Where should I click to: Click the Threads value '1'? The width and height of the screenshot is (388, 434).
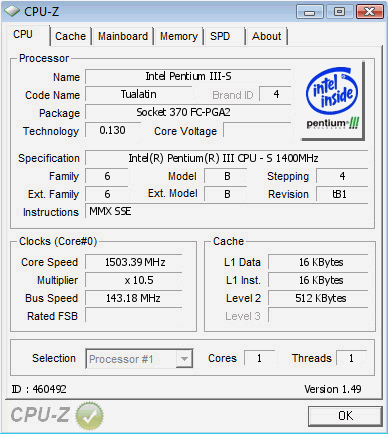point(352,358)
